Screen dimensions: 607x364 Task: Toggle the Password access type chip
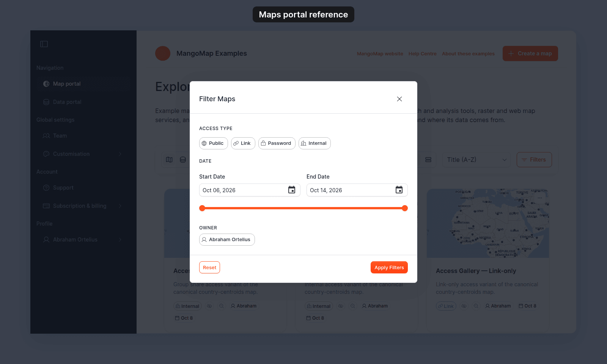277,143
